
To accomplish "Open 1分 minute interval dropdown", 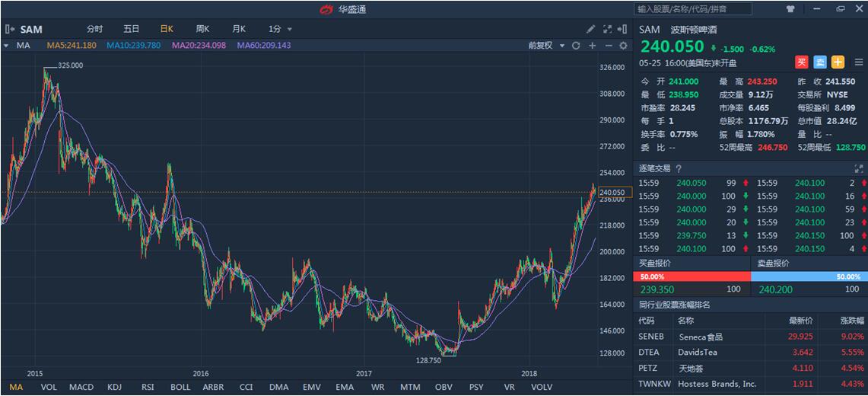I will tap(280, 30).
